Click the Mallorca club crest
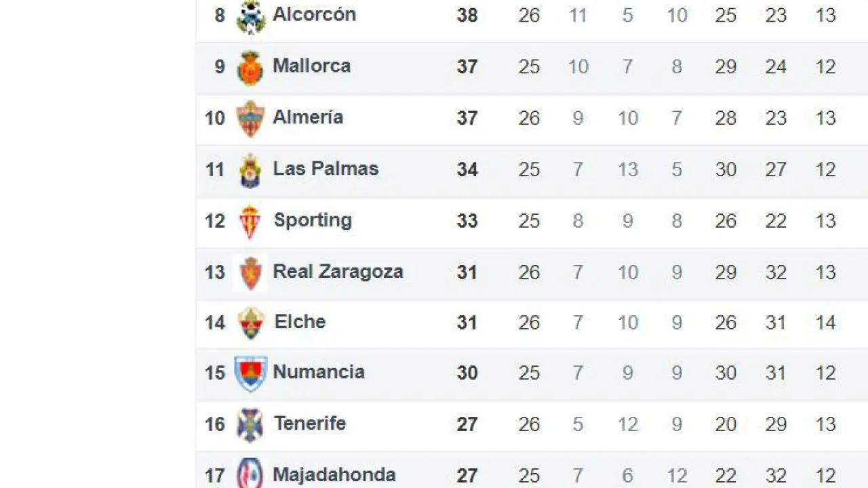Screen dimensions: 868x488 pyautogui.click(x=250, y=68)
